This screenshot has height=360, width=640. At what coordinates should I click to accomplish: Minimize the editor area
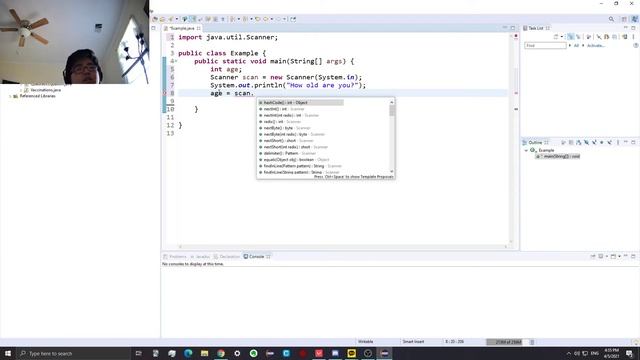coord(505,28)
